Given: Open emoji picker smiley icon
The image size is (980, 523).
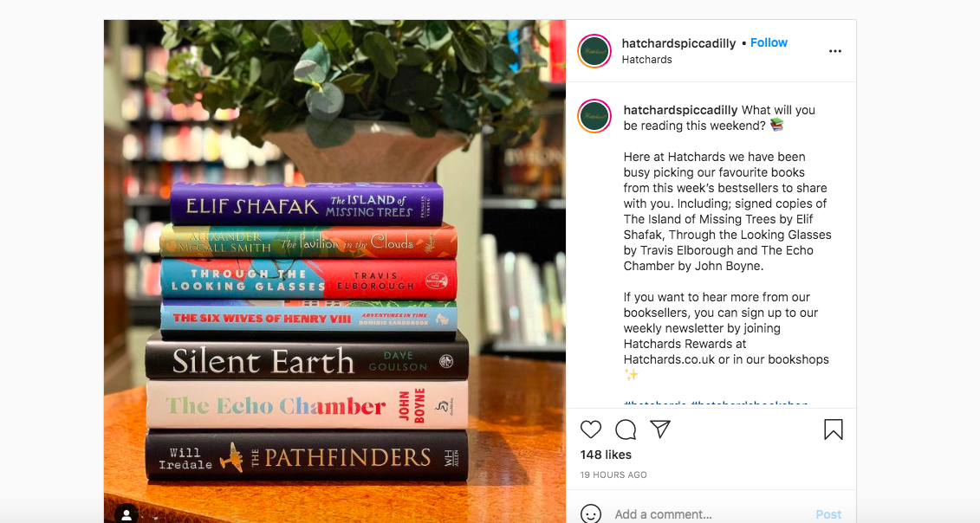Looking at the screenshot, I should 591,513.
